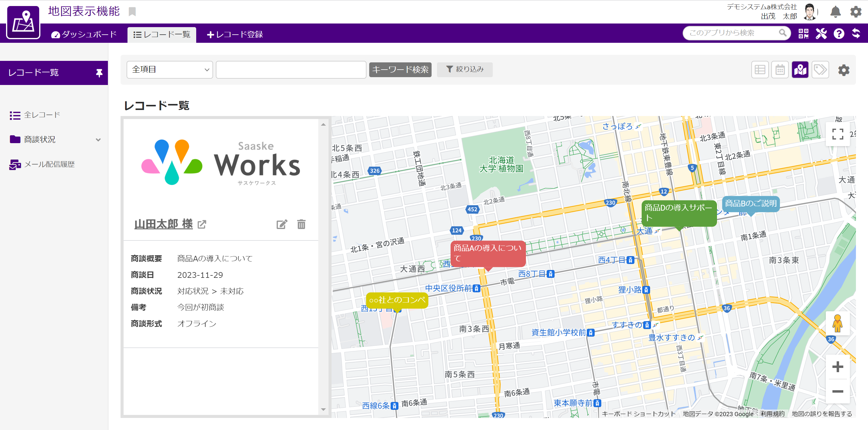Click the キーワード検索 button
This screenshot has width=868, height=430.
(400, 70)
